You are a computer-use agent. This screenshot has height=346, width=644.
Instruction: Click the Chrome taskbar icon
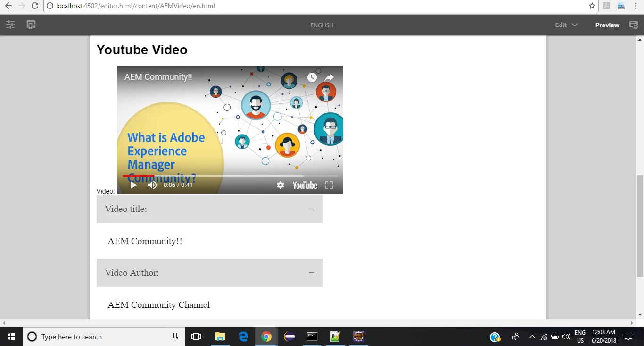tap(266, 337)
